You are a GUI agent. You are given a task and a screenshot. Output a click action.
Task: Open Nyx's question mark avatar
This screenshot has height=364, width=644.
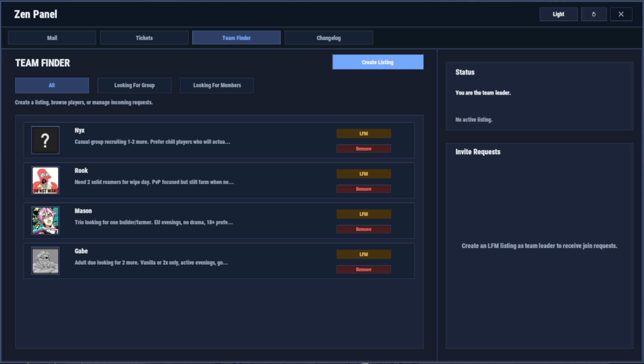tap(45, 140)
